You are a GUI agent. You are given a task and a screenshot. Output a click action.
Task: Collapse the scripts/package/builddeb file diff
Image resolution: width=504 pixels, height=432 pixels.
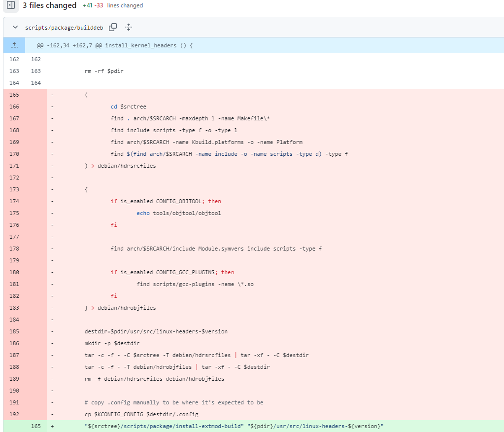(x=15, y=27)
